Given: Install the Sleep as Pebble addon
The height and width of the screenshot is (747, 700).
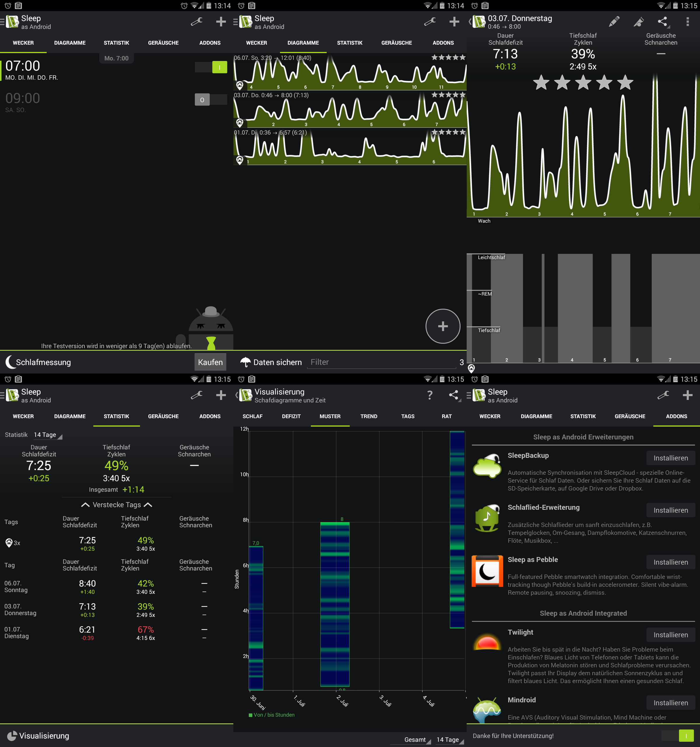Looking at the screenshot, I should click(x=671, y=562).
